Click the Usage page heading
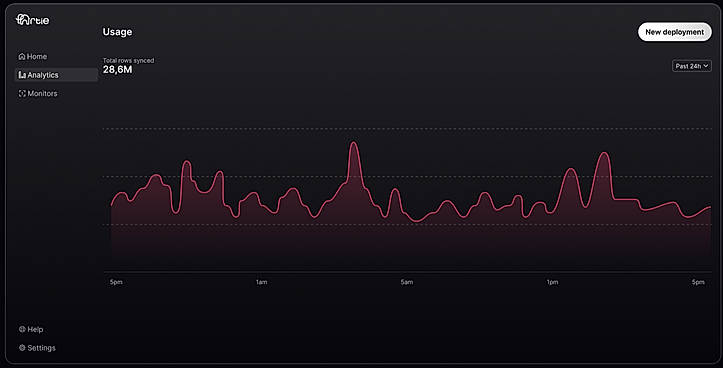This screenshot has width=723, height=368. [x=117, y=32]
